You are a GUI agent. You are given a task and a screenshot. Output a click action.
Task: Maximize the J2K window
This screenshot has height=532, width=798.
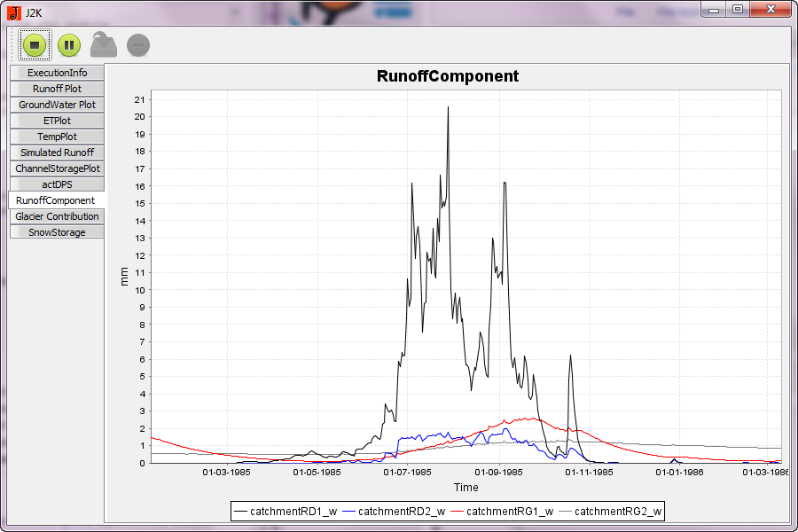(x=737, y=9)
